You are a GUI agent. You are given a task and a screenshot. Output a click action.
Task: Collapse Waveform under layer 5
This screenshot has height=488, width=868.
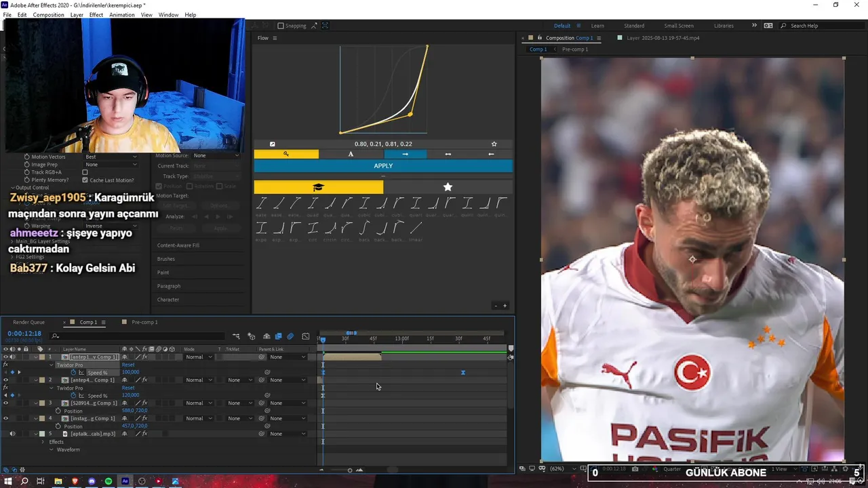click(51, 449)
